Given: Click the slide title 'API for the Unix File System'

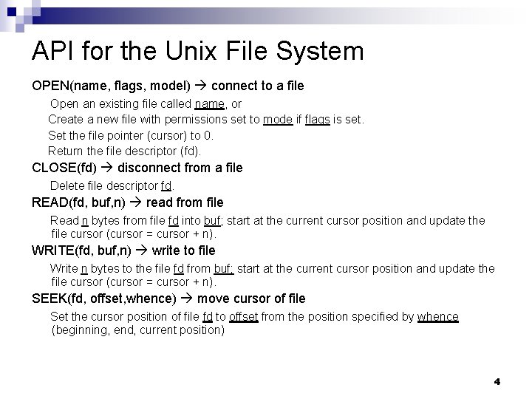Looking at the screenshot, I should [x=198, y=51].
